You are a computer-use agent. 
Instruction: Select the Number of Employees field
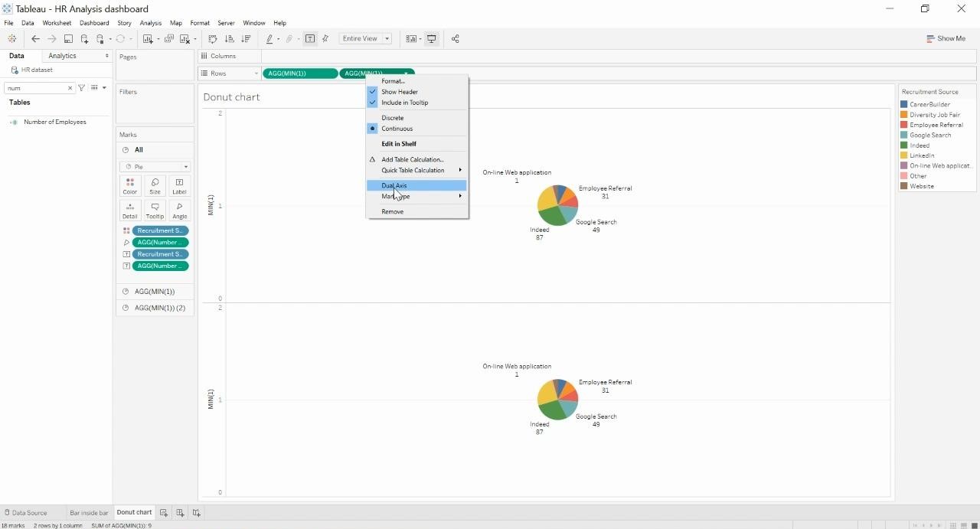[55, 122]
